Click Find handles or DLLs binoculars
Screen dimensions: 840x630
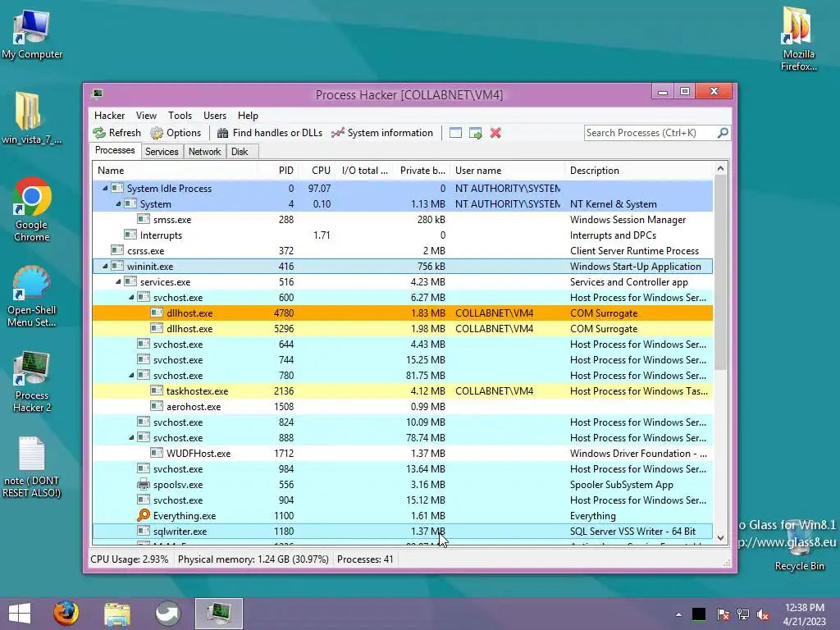[269, 133]
